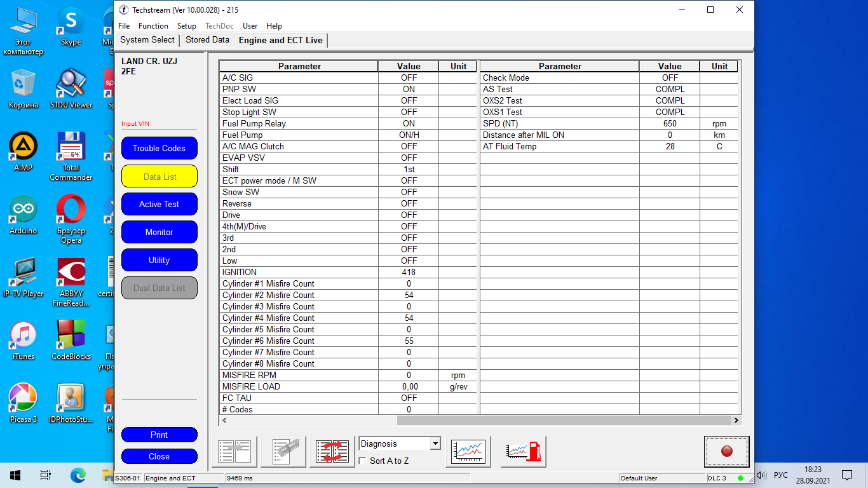Screen dimensions: 868x488
Task: Select the MISFIRE RPM row
Action: [x=348, y=375]
